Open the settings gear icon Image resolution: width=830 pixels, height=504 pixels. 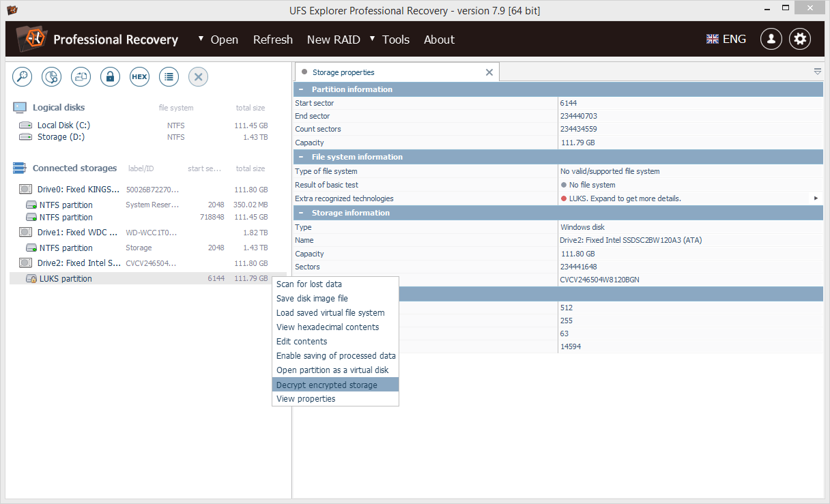[800, 39]
